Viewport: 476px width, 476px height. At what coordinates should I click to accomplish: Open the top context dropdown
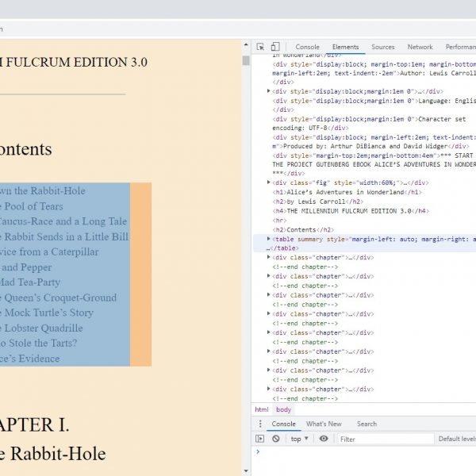coord(300,439)
